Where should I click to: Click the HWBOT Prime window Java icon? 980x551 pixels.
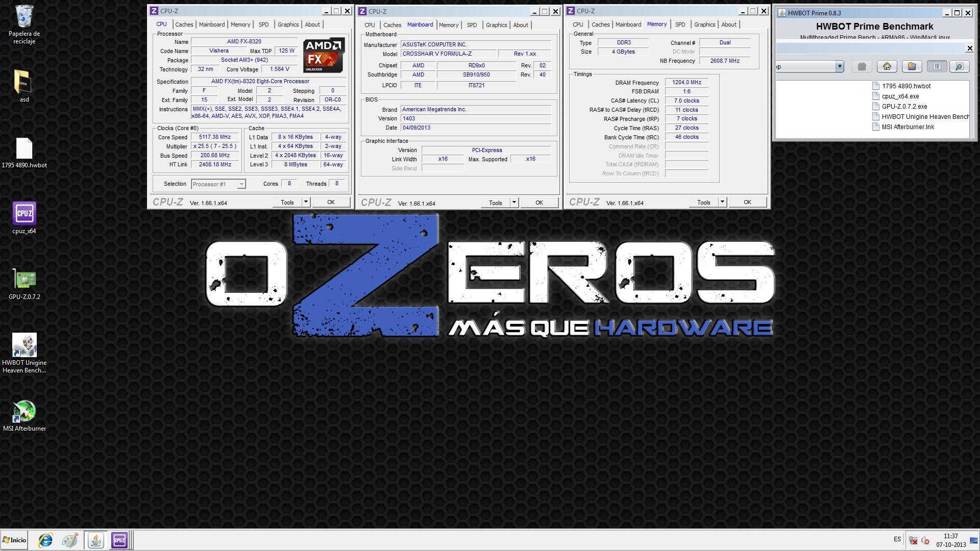[x=781, y=13]
